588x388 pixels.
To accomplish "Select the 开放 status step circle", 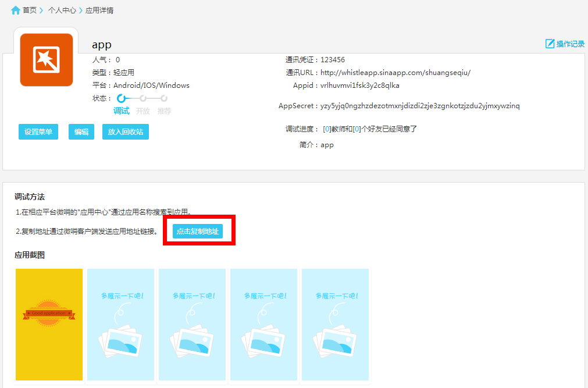I will point(142,98).
